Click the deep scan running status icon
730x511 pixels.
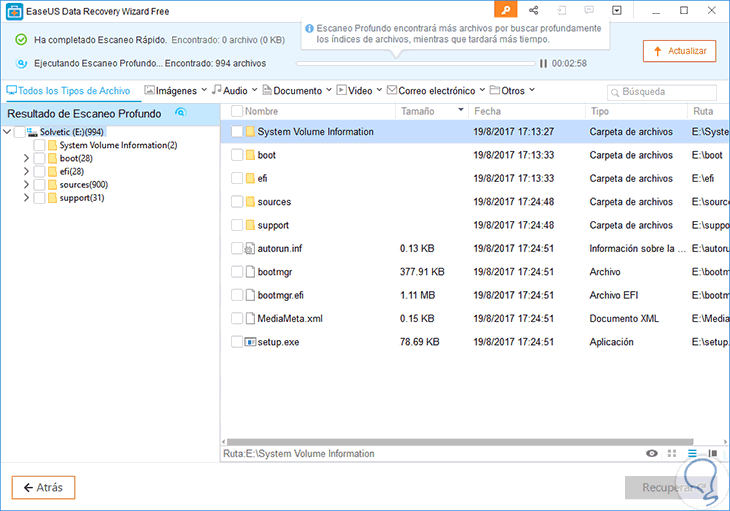(x=21, y=63)
